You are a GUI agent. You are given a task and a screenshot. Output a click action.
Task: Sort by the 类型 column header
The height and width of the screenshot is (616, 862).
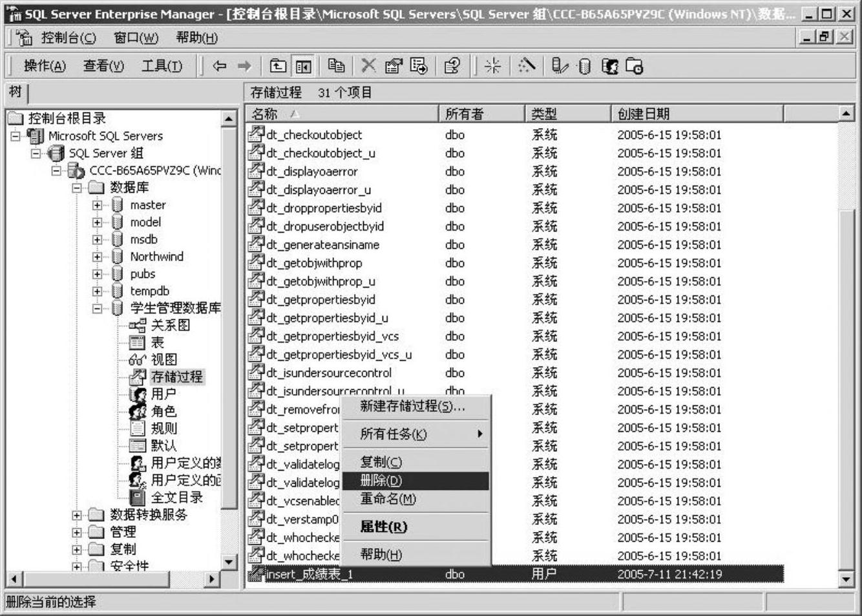tap(567, 114)
